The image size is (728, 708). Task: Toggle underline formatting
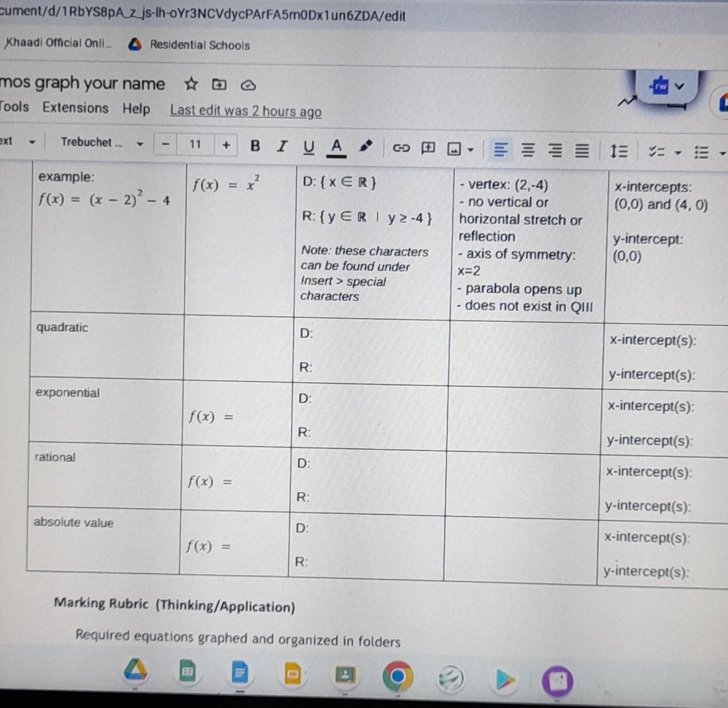tap(308, 147)
